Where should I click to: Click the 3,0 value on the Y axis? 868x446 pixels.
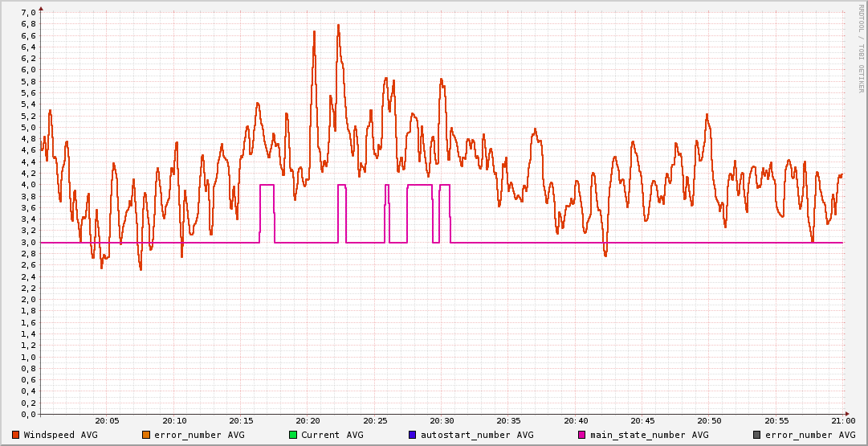click(x=27, y=242)
